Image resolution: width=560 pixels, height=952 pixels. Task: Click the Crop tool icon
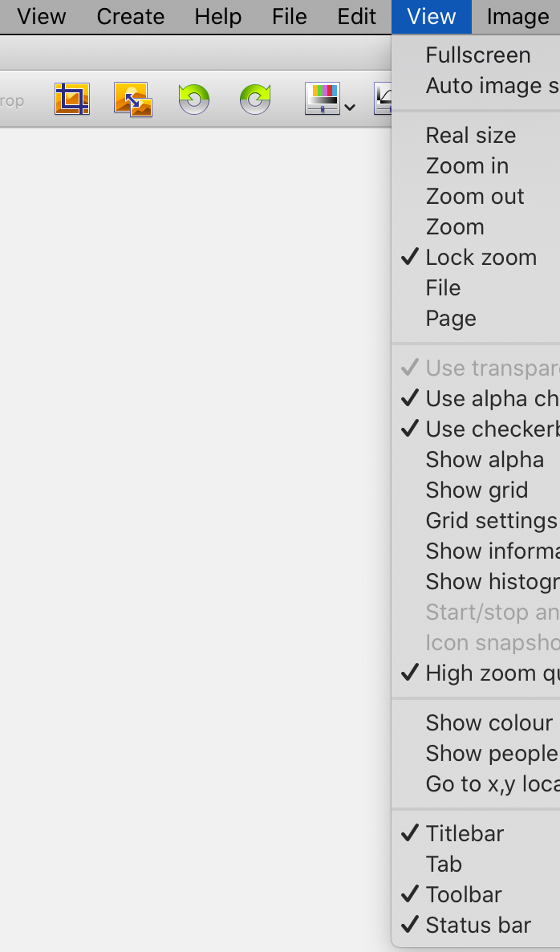72,99
